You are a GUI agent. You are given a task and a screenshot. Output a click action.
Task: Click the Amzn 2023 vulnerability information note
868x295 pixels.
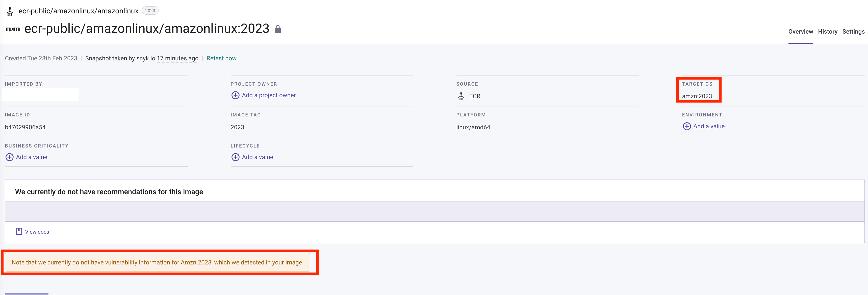[x=157, y=262]
